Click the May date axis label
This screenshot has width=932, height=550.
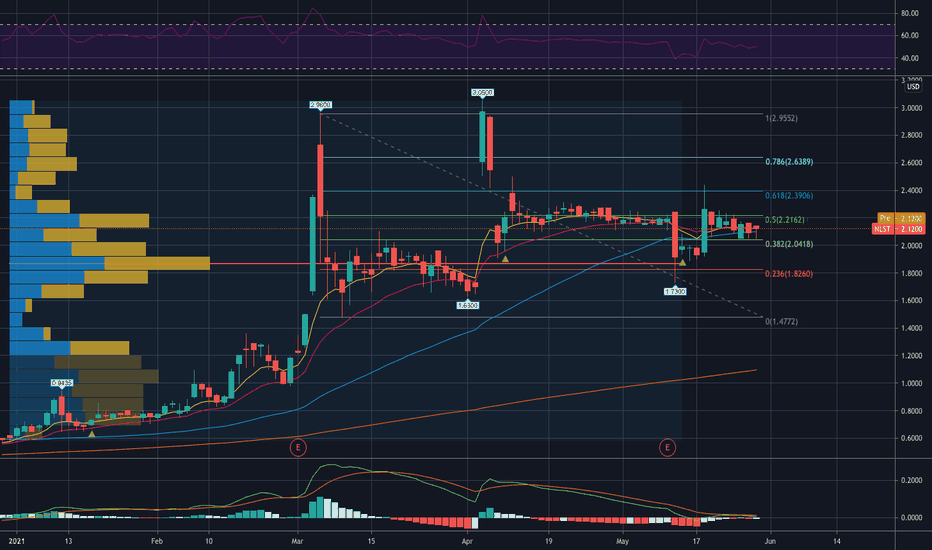pos(622,541)
